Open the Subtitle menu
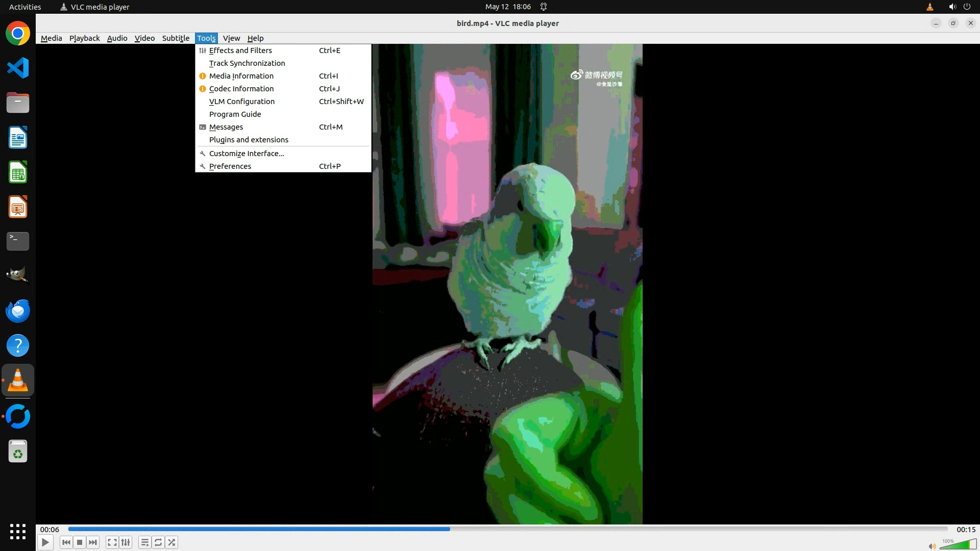 176,38
